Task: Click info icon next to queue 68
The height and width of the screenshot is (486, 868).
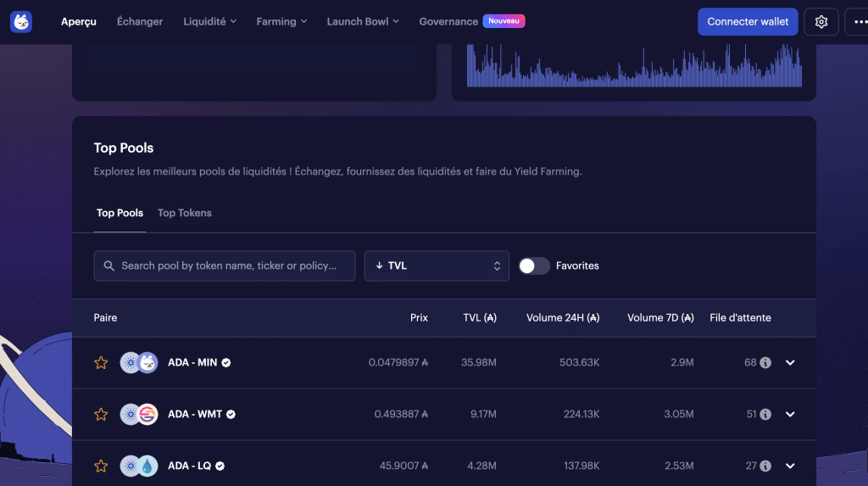Action: (x=765, y=362)
